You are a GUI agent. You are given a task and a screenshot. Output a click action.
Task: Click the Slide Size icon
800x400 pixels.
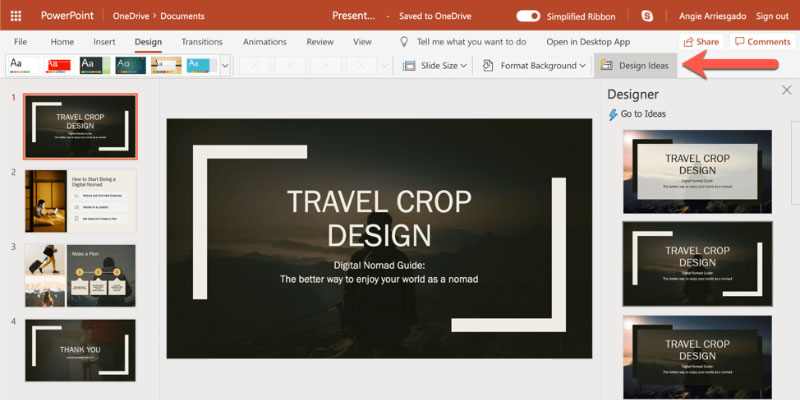point(409,65)
